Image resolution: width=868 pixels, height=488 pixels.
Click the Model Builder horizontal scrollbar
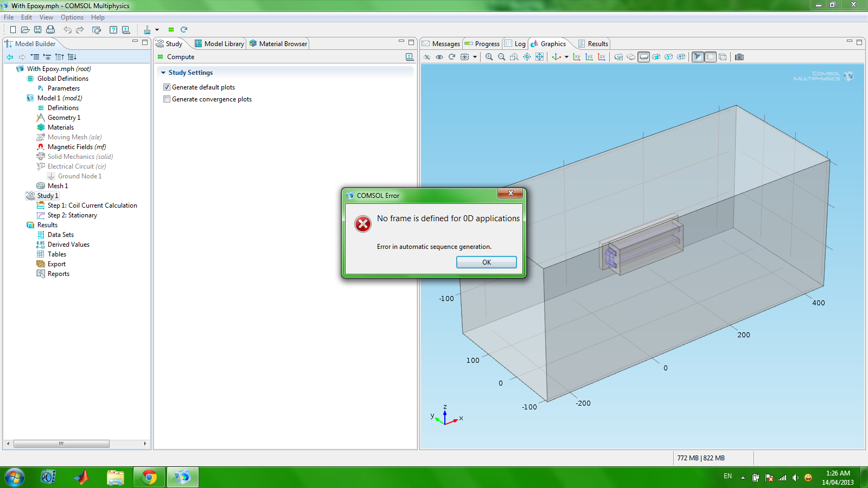pyautogui.click(x=61, y=444)
